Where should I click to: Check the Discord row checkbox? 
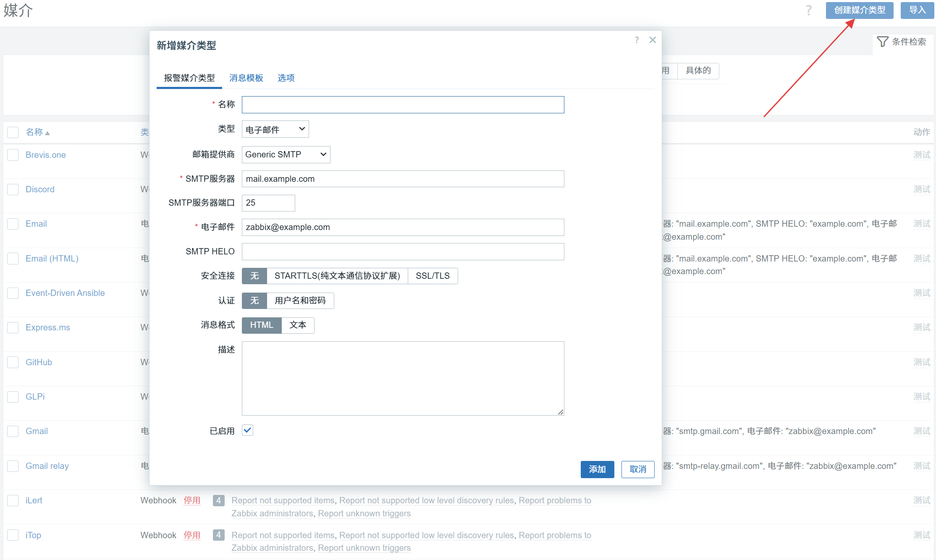[x=13, y=189]
